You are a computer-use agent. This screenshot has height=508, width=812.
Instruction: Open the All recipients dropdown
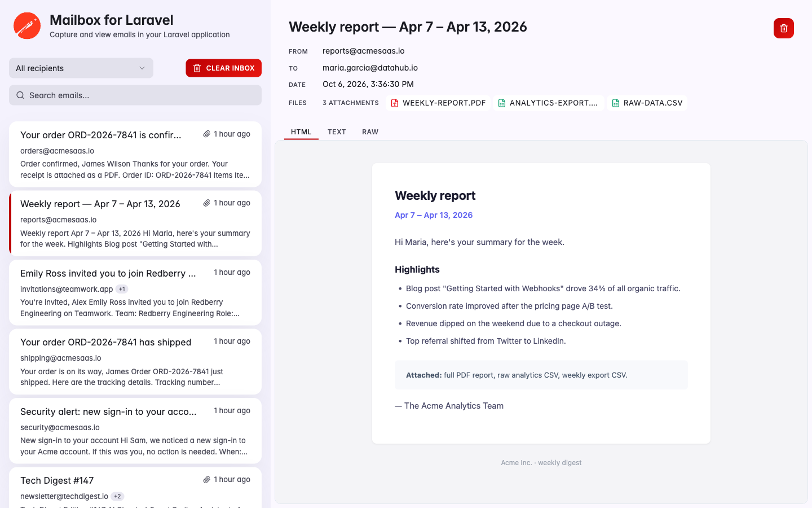pyautogui.click(x=81, y=68)
